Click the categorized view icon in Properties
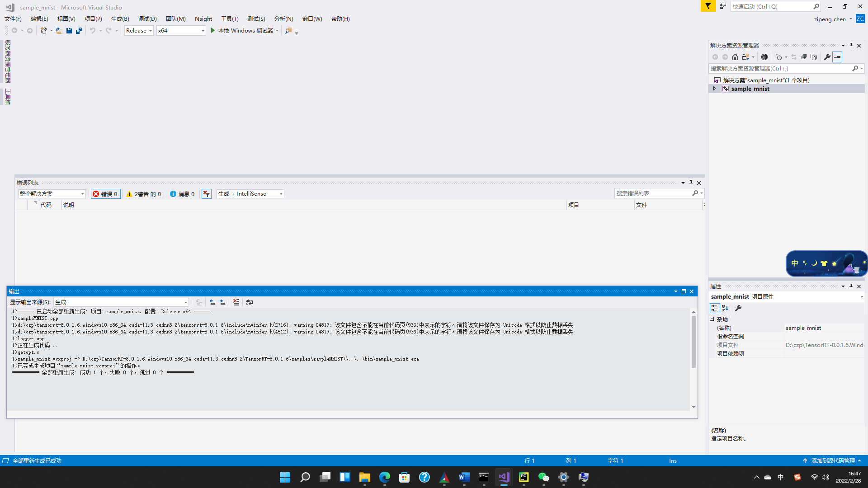Screen dimensions: 868x488 click(x=714, y=308)
